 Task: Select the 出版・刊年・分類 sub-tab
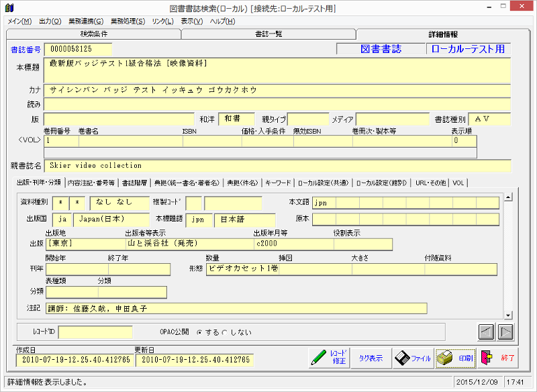pos(39,183)
